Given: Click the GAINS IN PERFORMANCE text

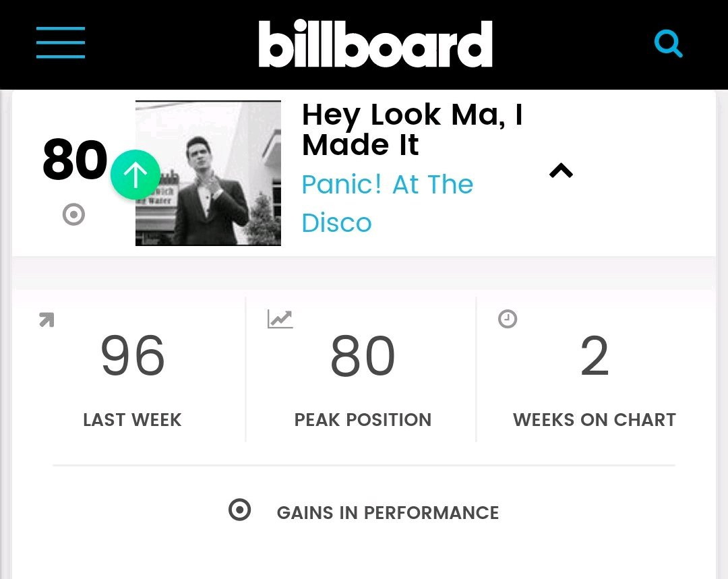Looking at the screenshot, I should (x=388, y=513).
